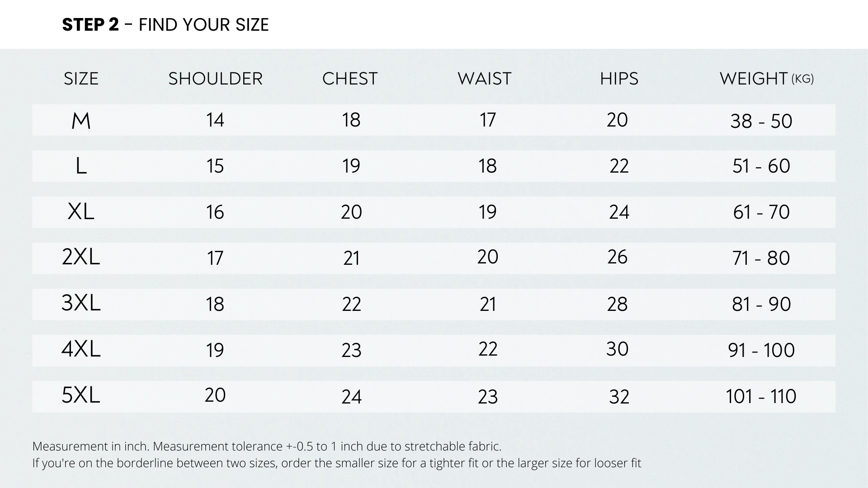Select the SHOULDER column header
868x488 pixels.
click(x=215, y=79)
